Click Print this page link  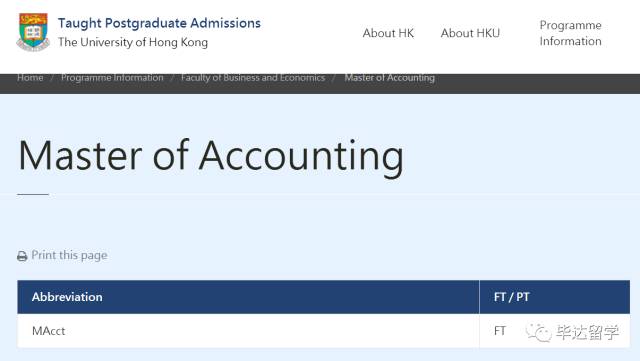tap(69, 255)
